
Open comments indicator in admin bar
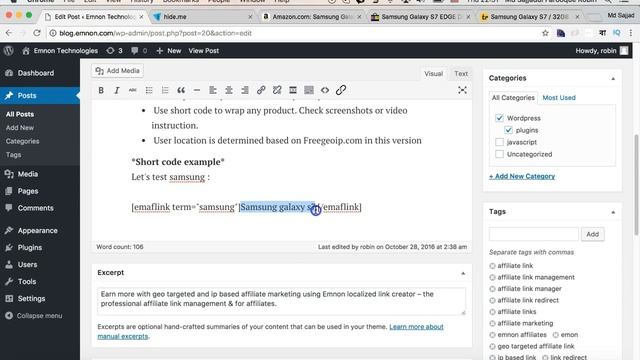coord(139,51)
